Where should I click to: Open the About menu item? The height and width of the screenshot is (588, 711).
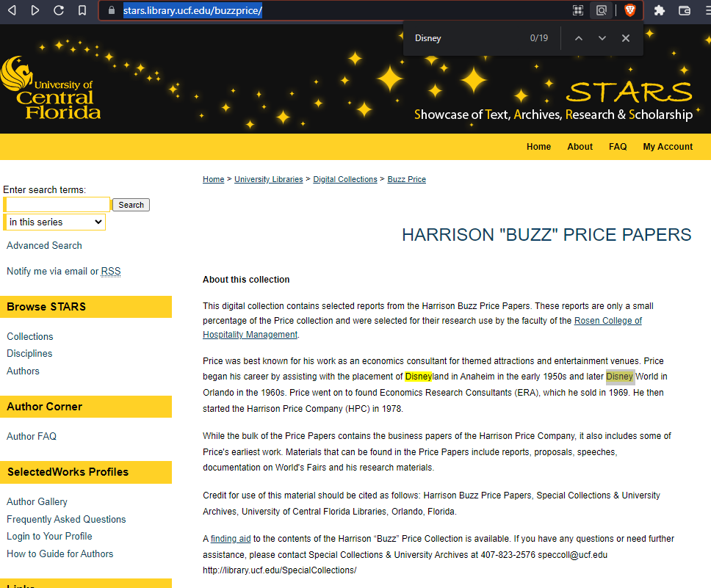tap(580, 147)
